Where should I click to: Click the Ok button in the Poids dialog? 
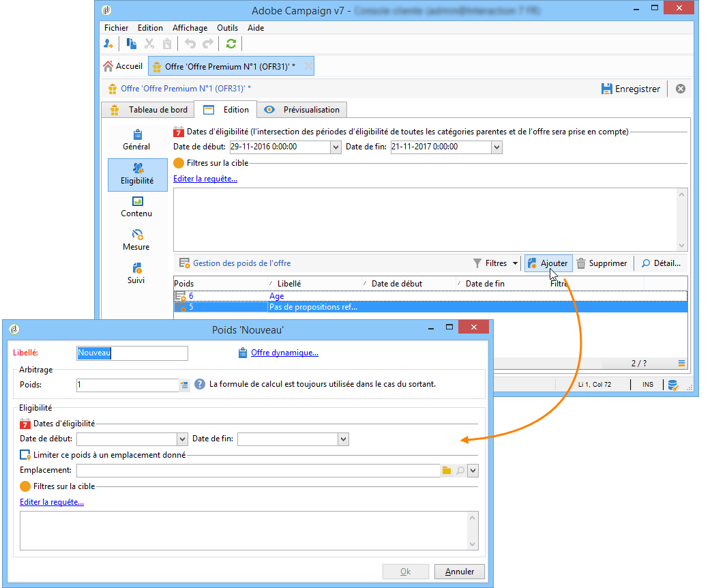tap(406, 572)
